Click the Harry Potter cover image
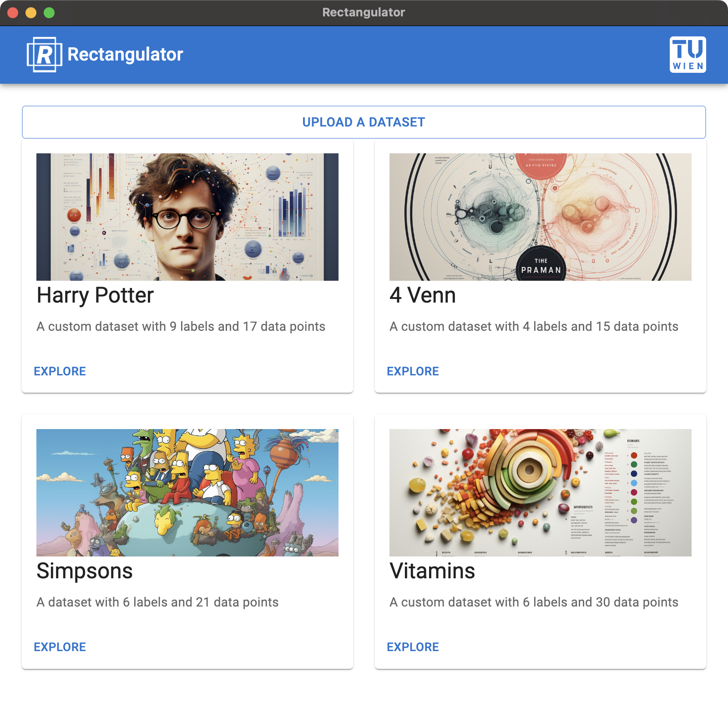Image resolution: width=728 pixels, height=728 pixels. click(x=187, y=217)
